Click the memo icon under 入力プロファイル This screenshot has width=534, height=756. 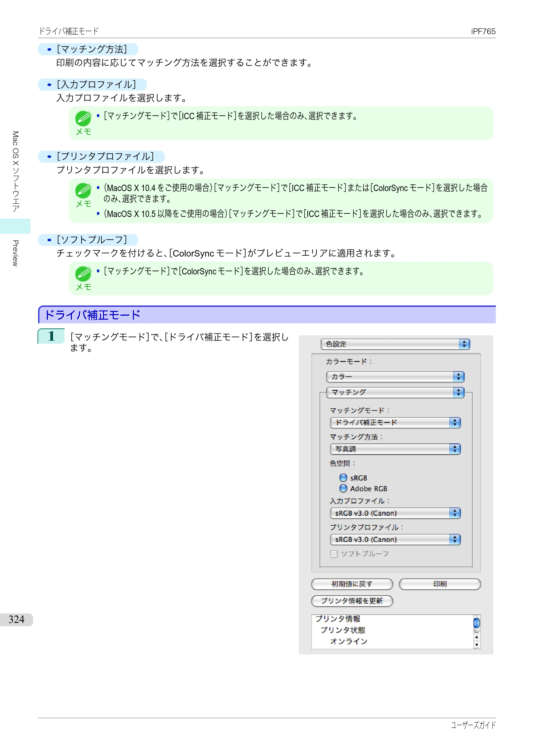tap(83, 119)
